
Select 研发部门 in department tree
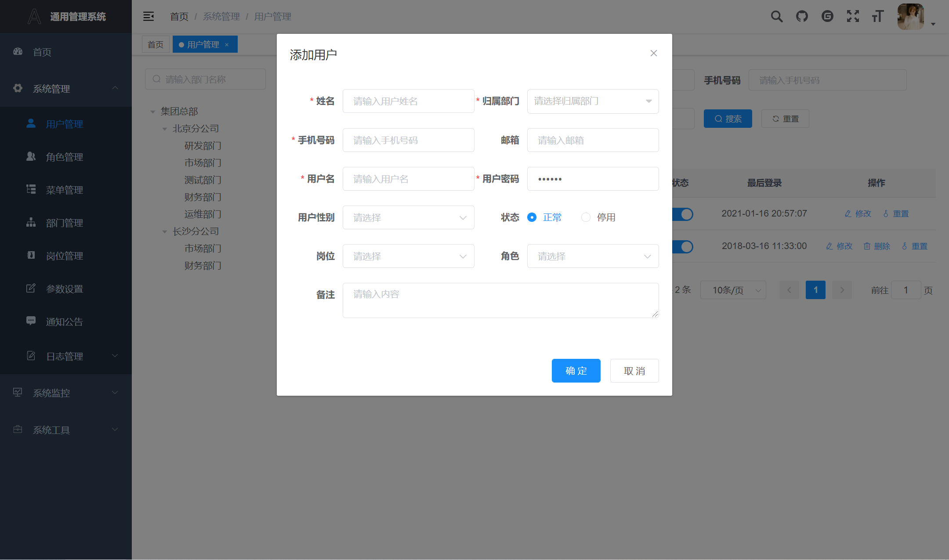tap(203, 146)
